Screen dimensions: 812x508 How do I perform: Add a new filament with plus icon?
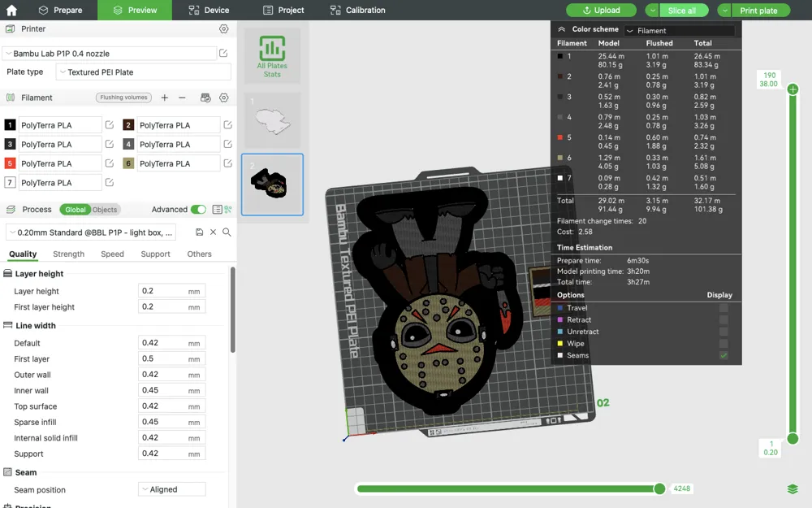[164, 98]
